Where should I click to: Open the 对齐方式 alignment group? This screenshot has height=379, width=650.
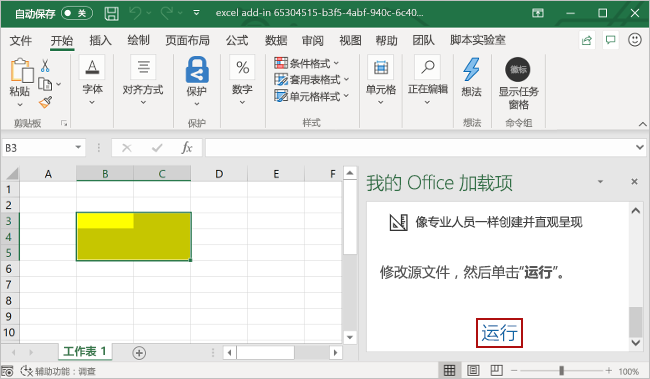[143, 80]
